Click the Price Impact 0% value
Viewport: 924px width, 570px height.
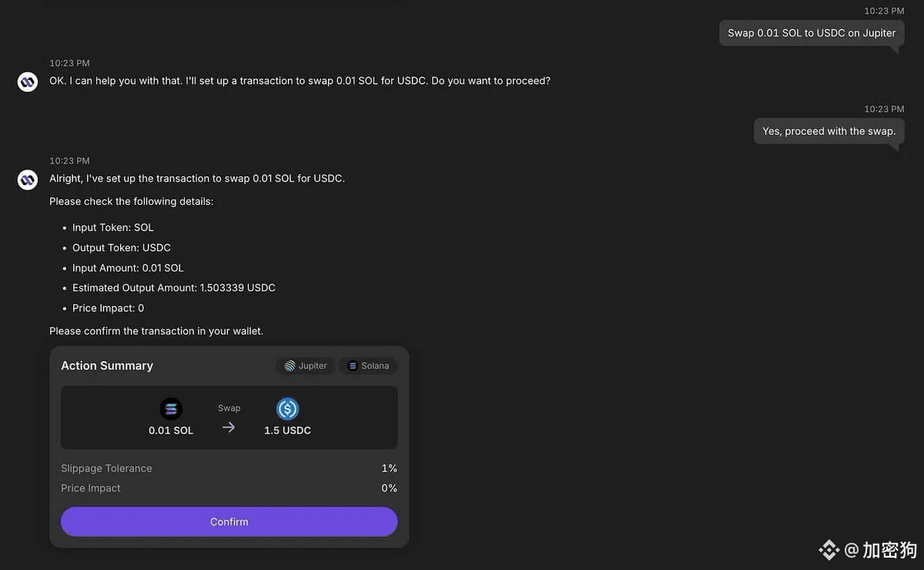tap(389, 488)
